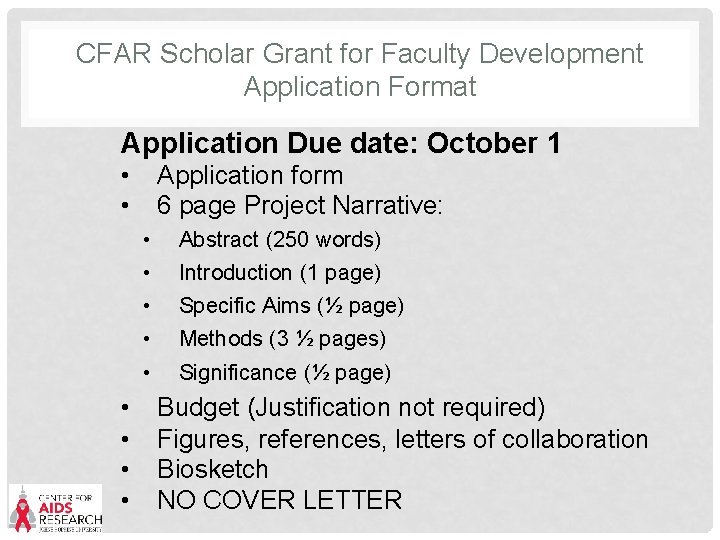This screenshot has height=540, width=720.
Task: Click the 'Application form' bullet item
Action: click(x=250, y=176)
